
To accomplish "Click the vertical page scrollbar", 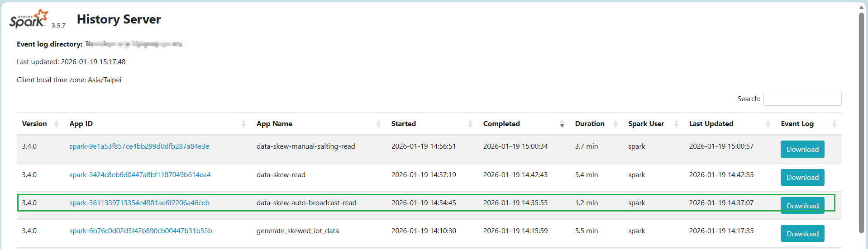I will click(x=861, y=122).
